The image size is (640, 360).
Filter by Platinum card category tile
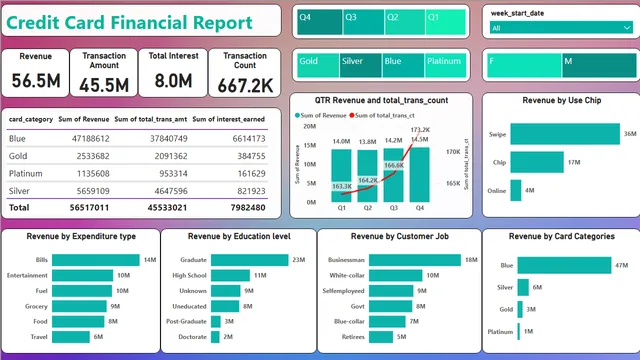(445, 65)
